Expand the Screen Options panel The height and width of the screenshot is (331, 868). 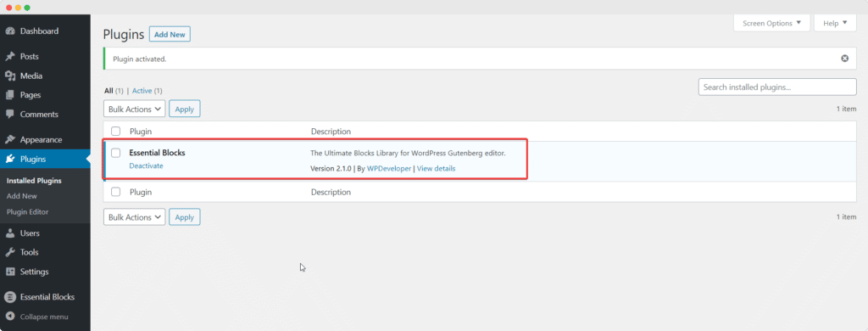tap(771, 23)
